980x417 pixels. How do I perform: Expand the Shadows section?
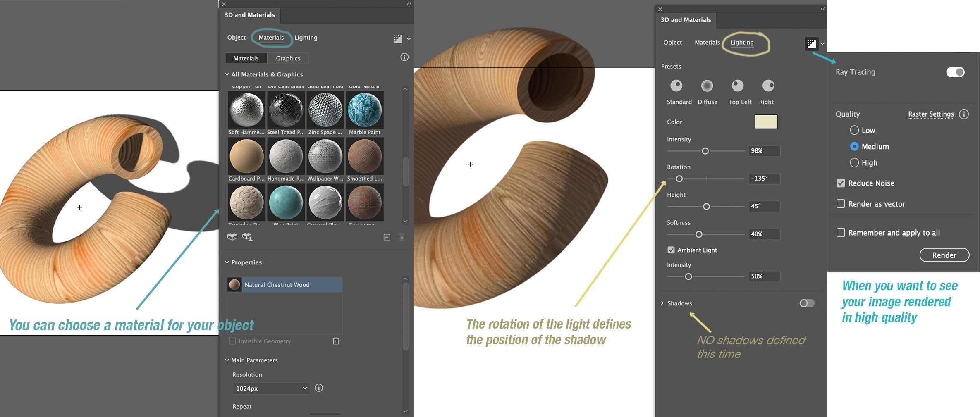click(x=662, y=303)
